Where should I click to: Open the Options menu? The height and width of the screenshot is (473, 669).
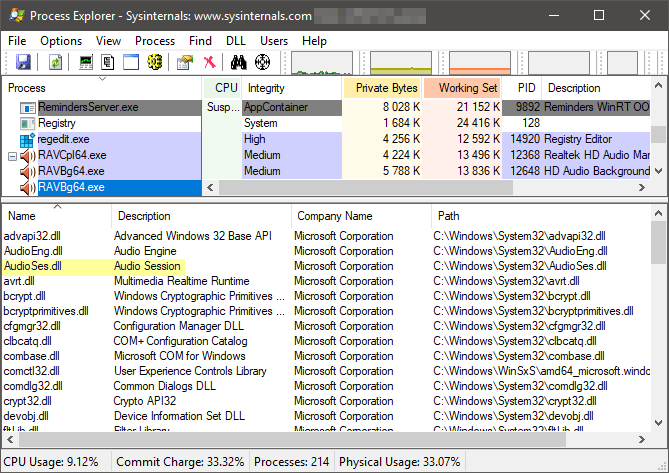point(61,41)
